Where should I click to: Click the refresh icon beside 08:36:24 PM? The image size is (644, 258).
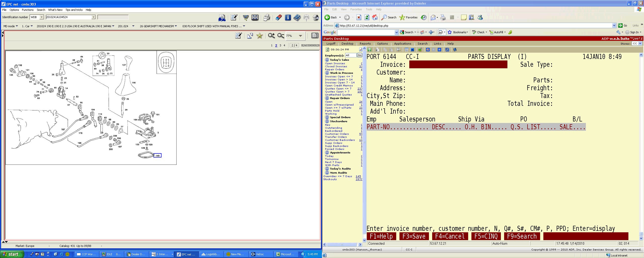(x=327, y=50)
